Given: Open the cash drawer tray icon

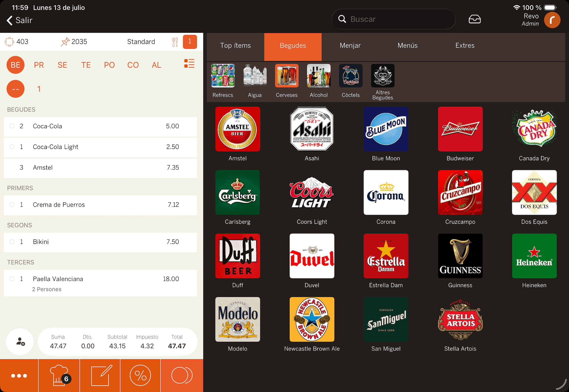Looking at the screenshot, I should coord(474,19).
